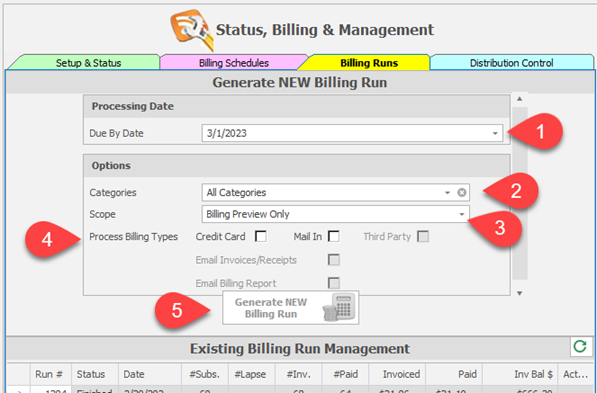Viewport: 597px width, 393px height.
Task: Sort by the #Paid column header
Action: [345, 374]
